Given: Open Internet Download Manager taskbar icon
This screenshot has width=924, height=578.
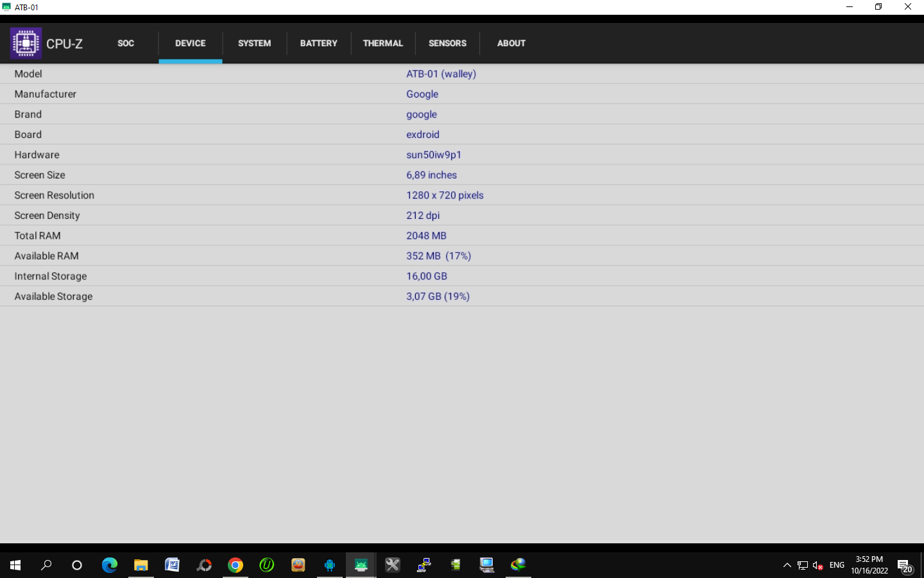Looking at the screenshot, I should [x=518, y=565].
